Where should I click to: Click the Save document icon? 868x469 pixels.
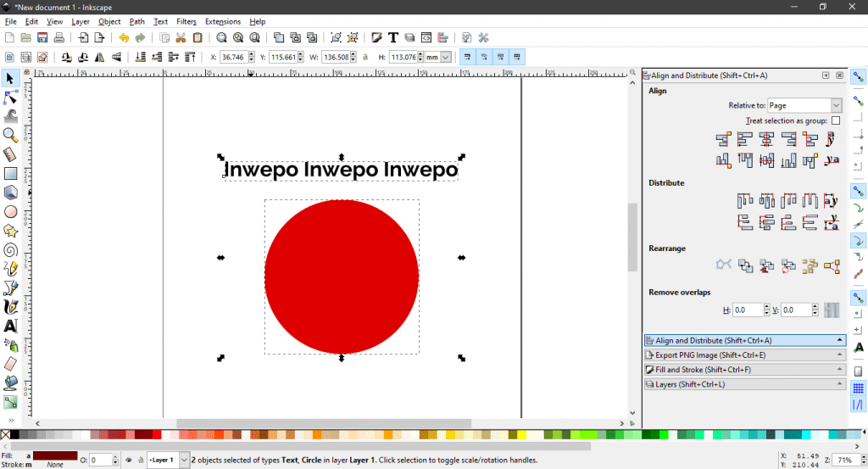(42, 37)
